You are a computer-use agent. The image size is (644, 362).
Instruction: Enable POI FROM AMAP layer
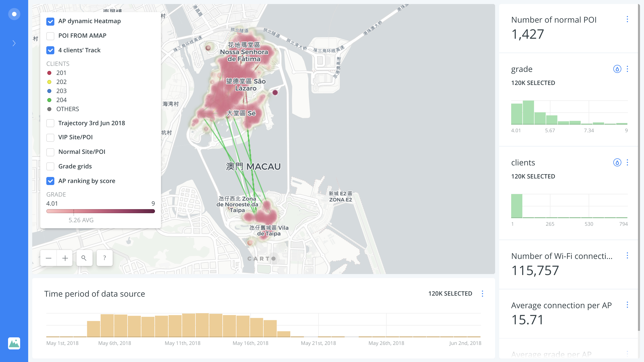(50, 36)
